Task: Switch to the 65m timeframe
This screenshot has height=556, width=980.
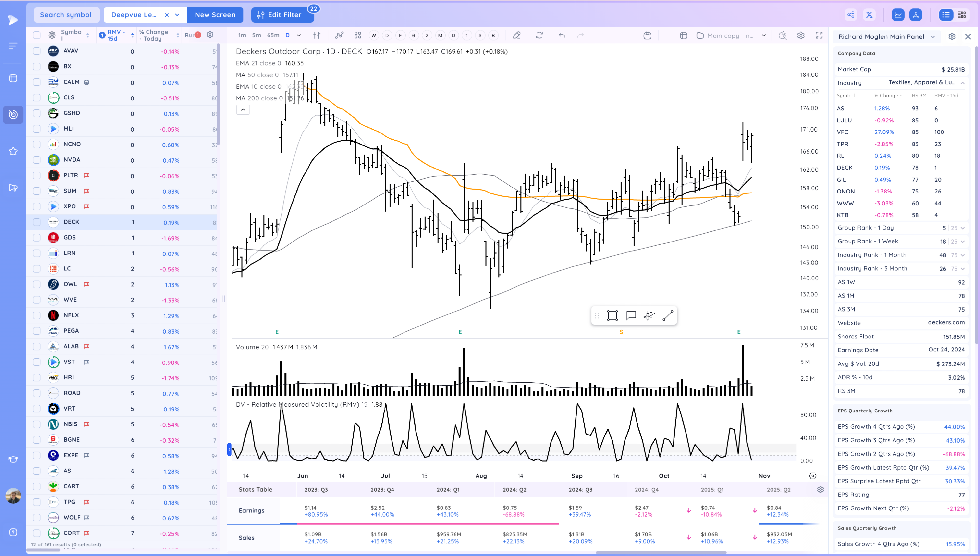Action: (x=273, y=36)
